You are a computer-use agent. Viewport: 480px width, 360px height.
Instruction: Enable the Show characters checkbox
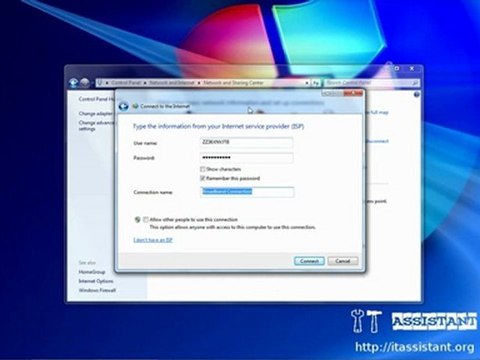click(x=202, y=169)
